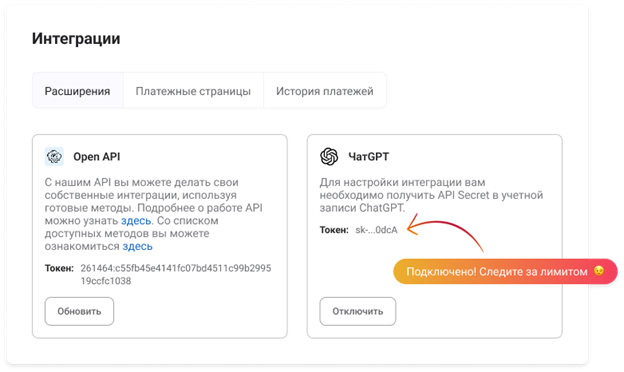Click the Отключить button
The height and width of the screenshot is (372, 624).
[358, 311]
